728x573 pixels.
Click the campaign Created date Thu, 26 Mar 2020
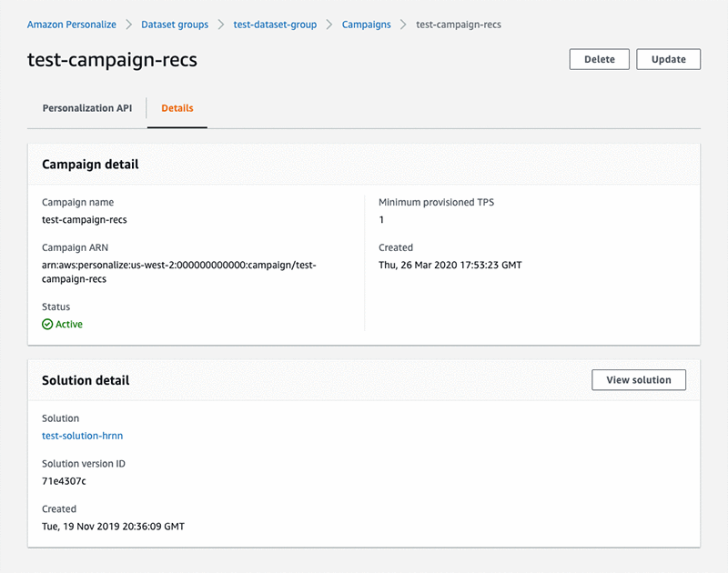point(450,265)
